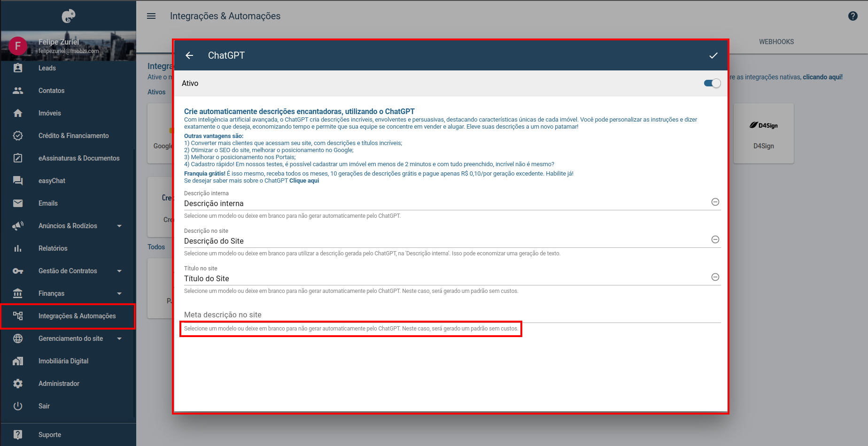
Task: Open Emails in the sidebar
Action: 68,203
